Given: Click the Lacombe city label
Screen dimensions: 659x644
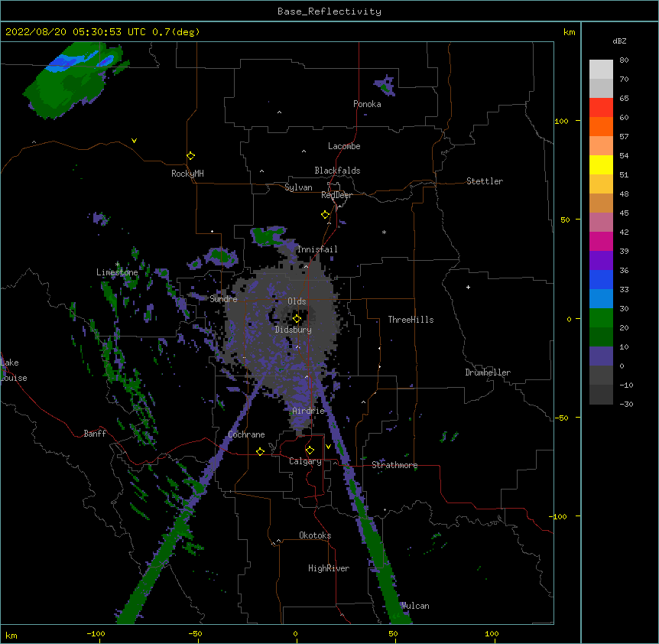Looking at the screenshot, I should click(344, 146).
